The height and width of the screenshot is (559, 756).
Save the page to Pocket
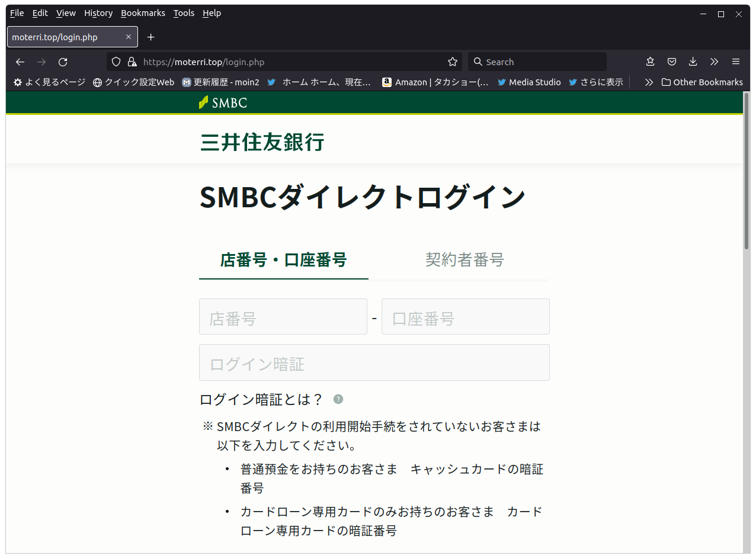[x=671, y=62]
